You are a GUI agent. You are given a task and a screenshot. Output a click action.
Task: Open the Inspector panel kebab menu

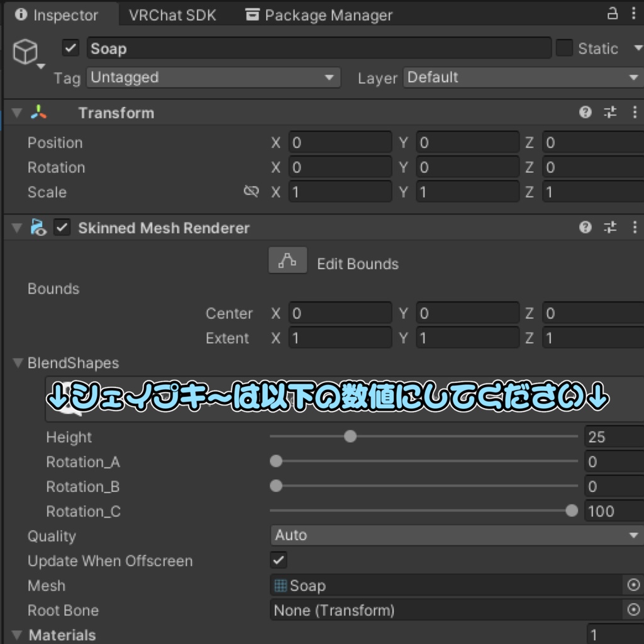[633, 14]
